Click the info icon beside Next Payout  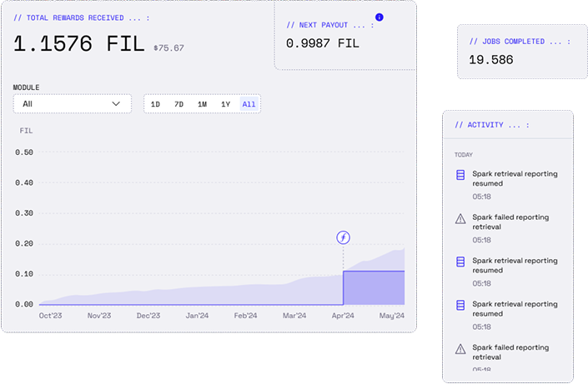coord(379,17)
